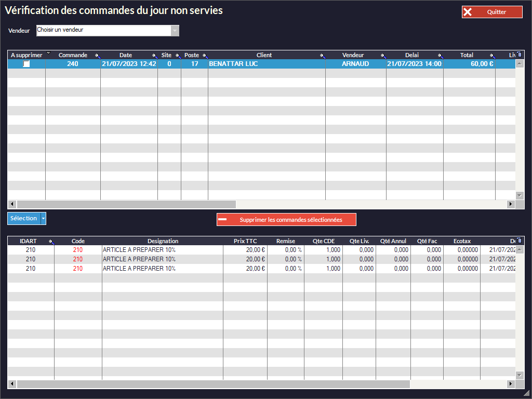This screenshot has width=532, height=399.
Task: Click the search icon in Client column header
Action: point(322,56)
